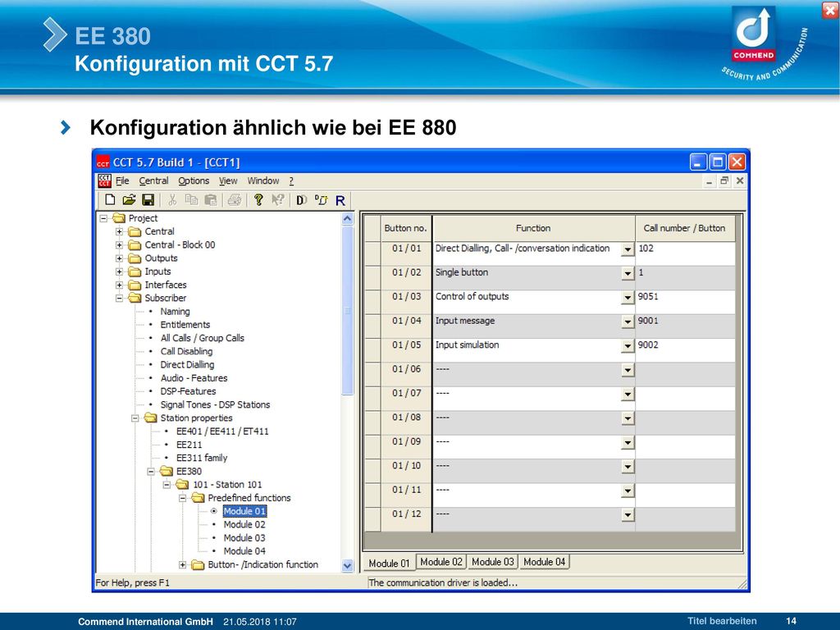Open function dropdown for button 01/06
This screenshot has height=630, width=840.
[x=628, y=370]
